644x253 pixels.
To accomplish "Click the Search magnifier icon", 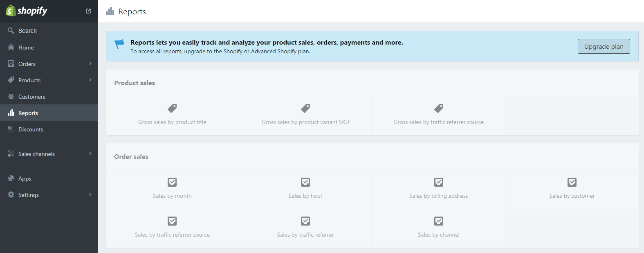I will pos(11,31).
